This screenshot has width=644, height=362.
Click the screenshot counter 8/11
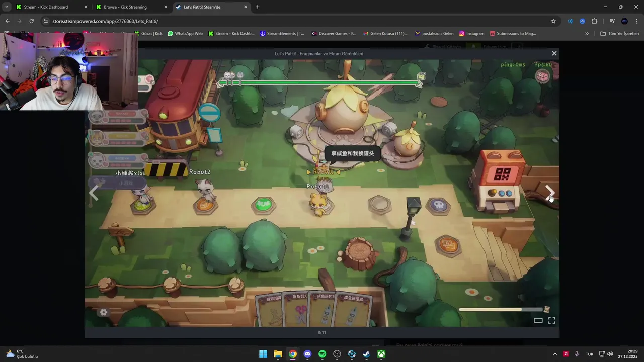pos(322,332)
